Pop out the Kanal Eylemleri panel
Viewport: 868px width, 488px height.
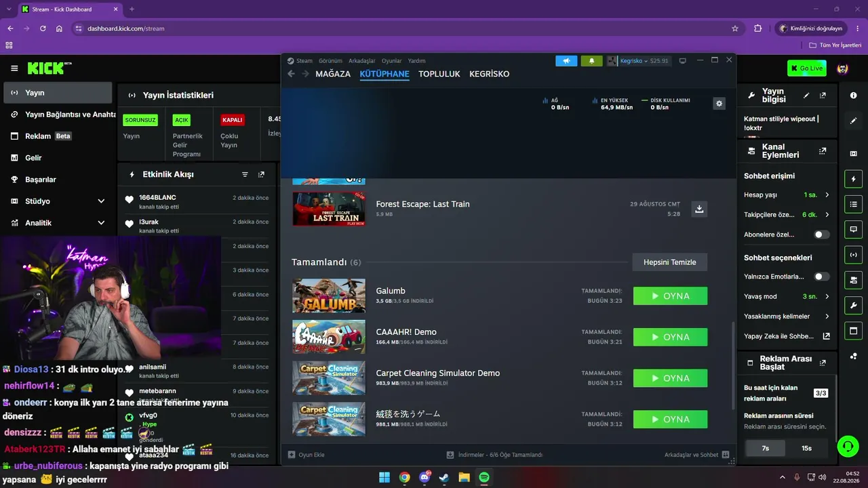[x=823, y=151]
